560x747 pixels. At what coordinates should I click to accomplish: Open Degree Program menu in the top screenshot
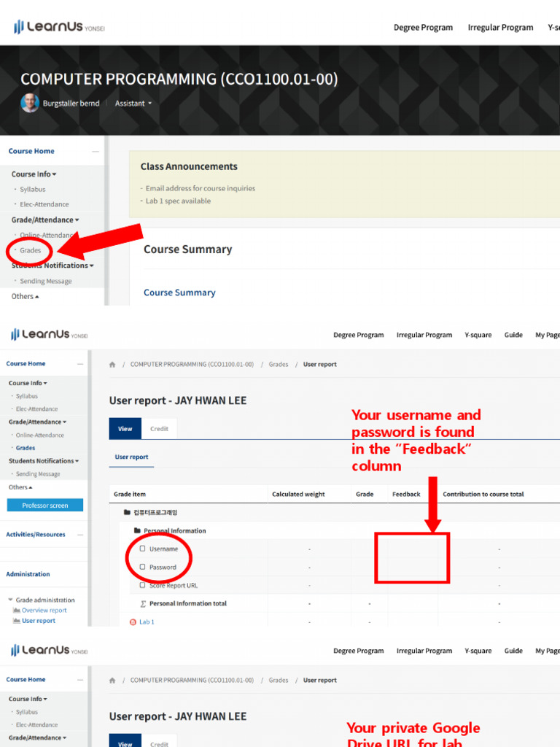(423, 28)
